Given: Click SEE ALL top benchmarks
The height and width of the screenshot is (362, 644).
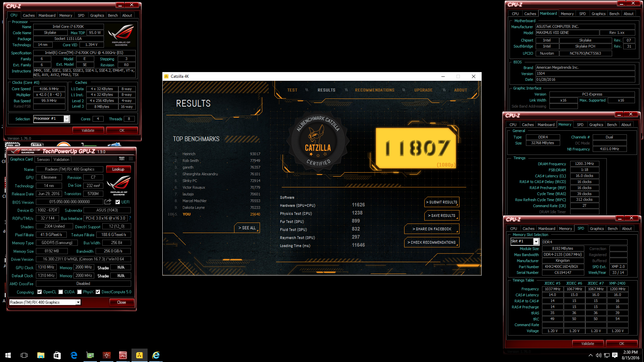Looking at the screenshot, I should coord(247,228).
